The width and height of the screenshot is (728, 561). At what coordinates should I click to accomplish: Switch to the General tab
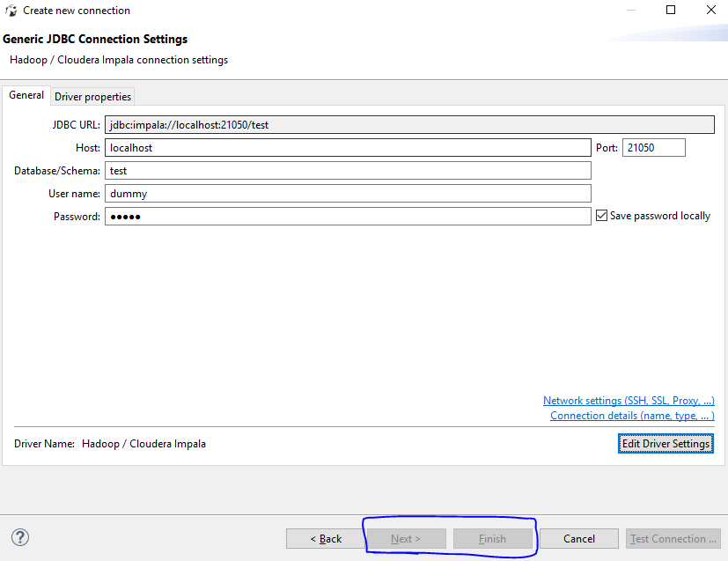[26, 95]
